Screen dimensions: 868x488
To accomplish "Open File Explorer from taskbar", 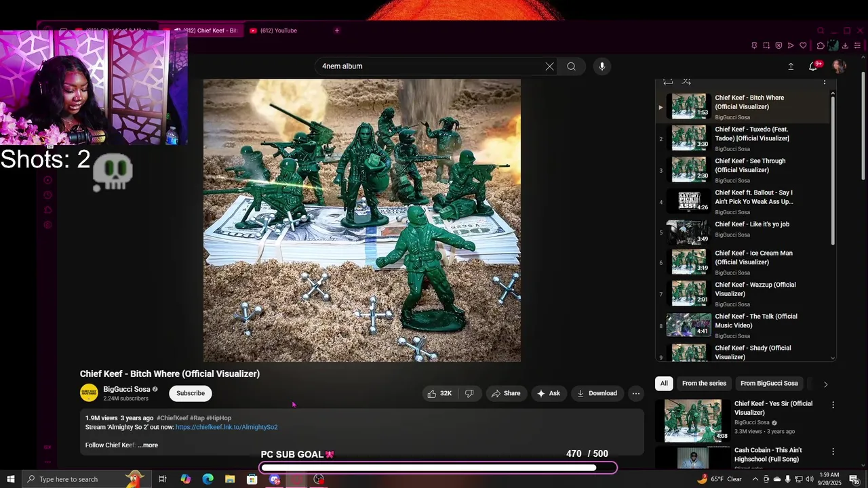I will point(230,479).
